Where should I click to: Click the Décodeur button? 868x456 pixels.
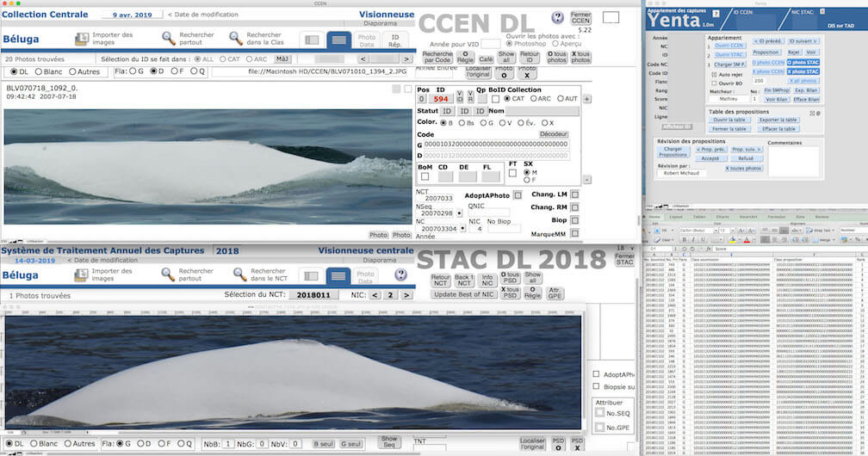554,134
